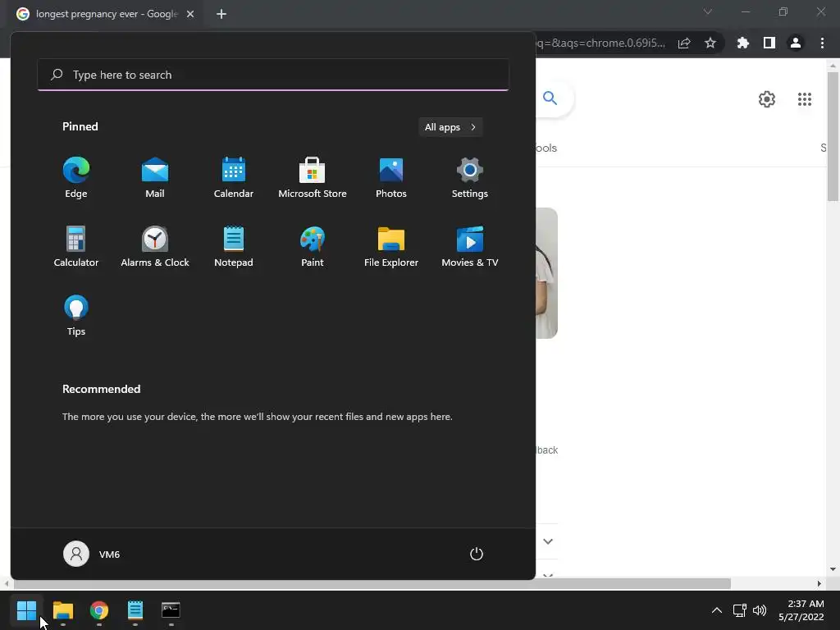Open the Calculator app

click(76, 246)
